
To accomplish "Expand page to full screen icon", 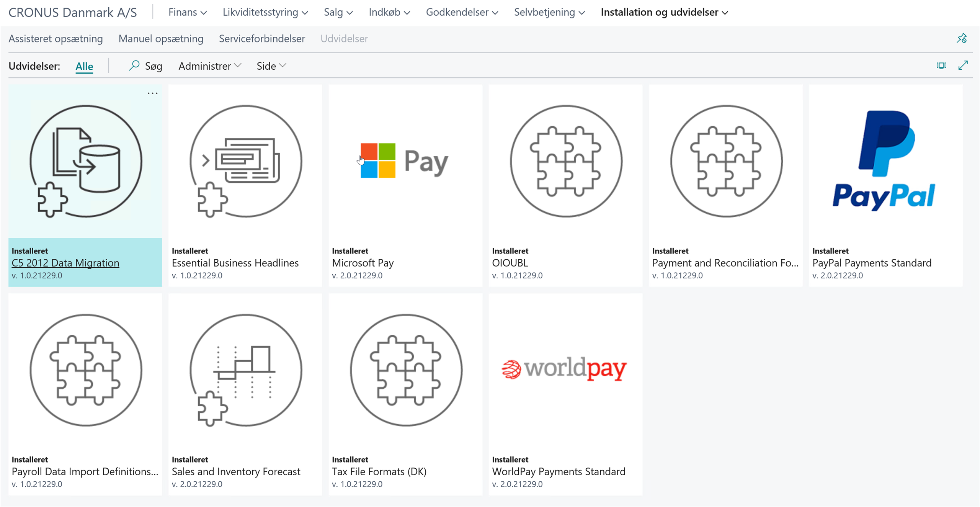I will point(963,65).
